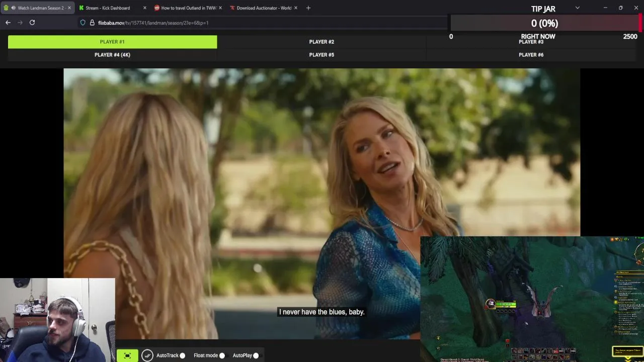Click the "2500" goal value
Screen dimensions: 644x362
[x=630, y=37]
